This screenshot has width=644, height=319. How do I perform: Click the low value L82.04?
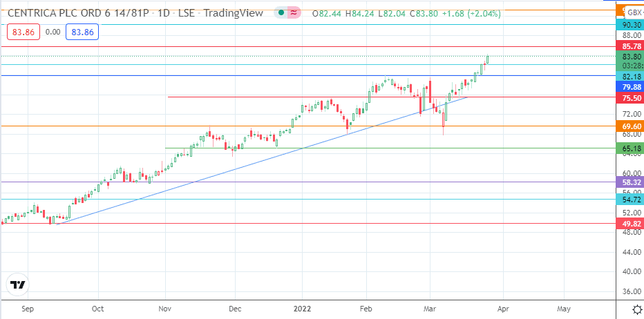tap(391, 14)
